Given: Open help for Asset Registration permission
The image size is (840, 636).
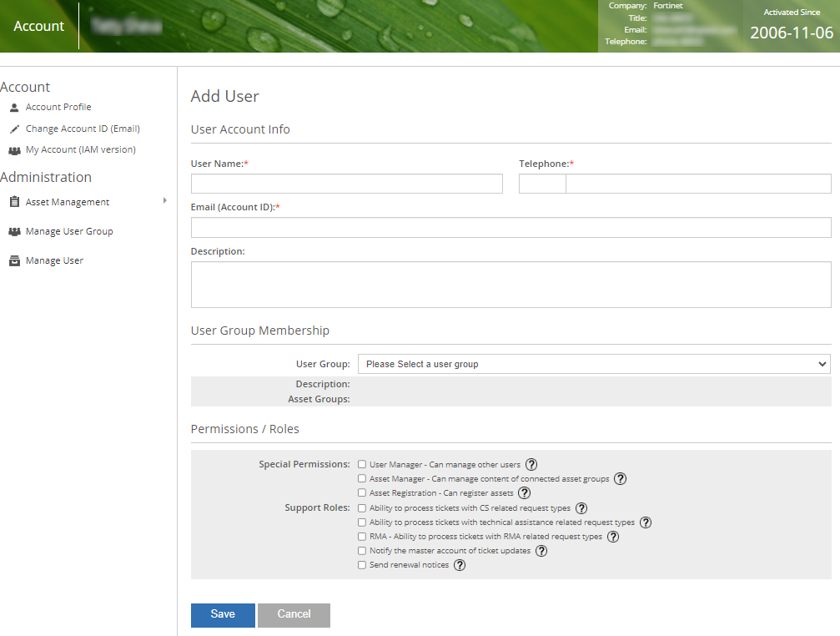Looking at the screenshot, I should pyautogui.click(x=524, y=492).
